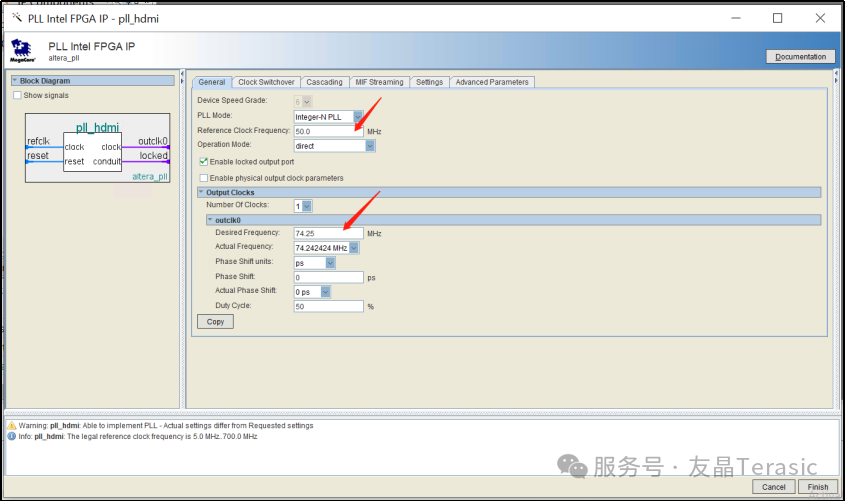
Task: Enable the Show signals checkbox
Action: 17,95
